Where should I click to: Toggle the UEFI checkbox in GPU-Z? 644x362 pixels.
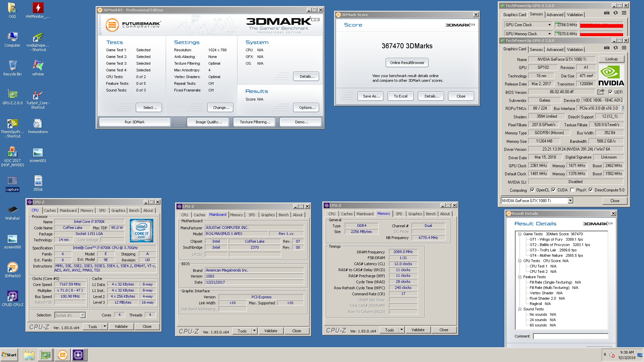tap(610, 92)
